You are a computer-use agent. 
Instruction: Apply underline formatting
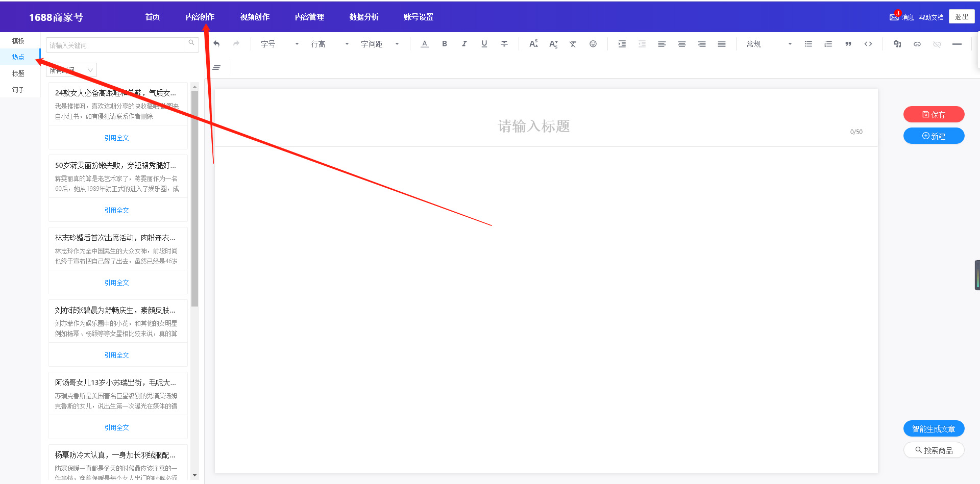(x=484, y=44)
